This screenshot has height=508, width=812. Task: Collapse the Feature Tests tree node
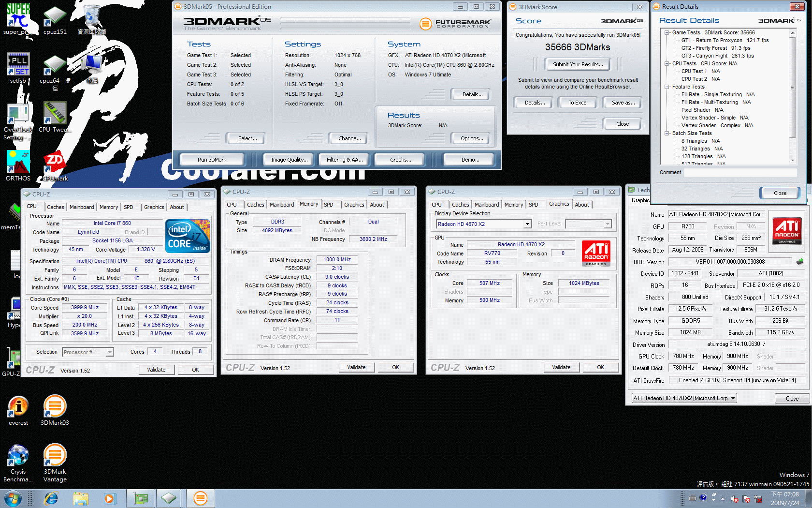(x=667, y=87)
